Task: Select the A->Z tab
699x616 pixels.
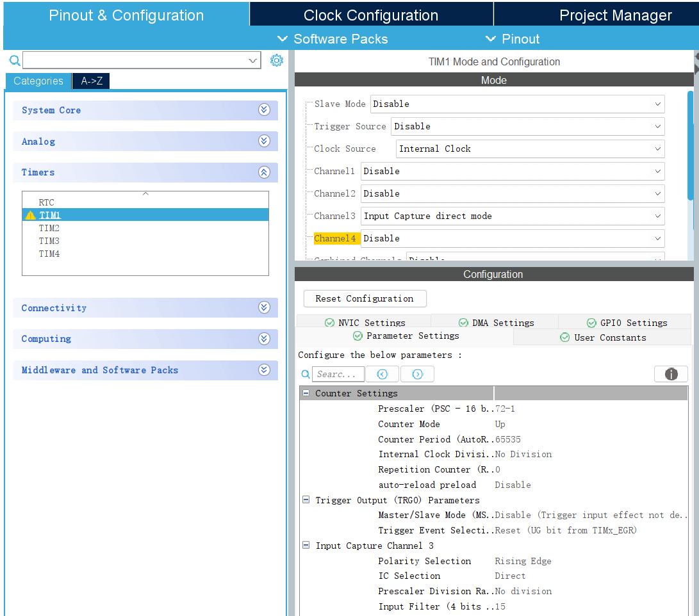Action: pos(92,81)
